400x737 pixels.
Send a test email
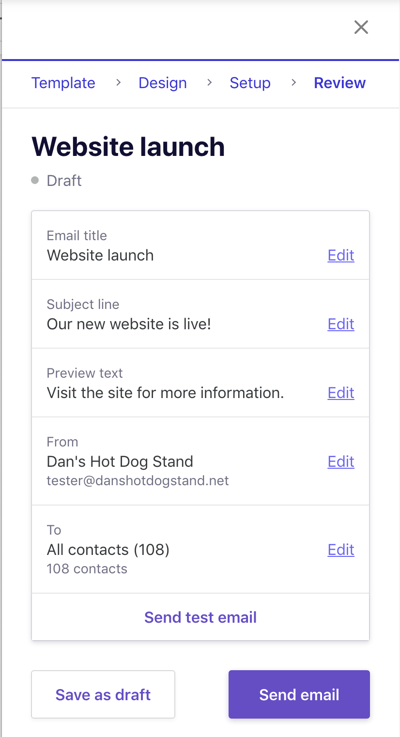coord(200,617)
